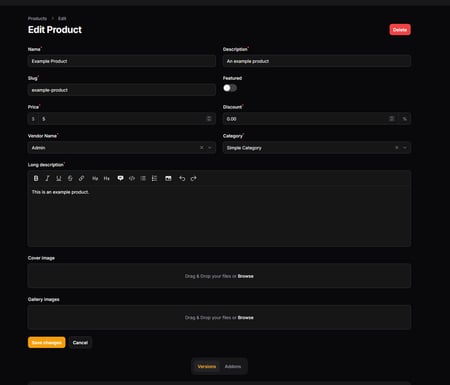Apply the H2 heading style
Viewport: 450px width, 385px height.
(x=95, y=178)
